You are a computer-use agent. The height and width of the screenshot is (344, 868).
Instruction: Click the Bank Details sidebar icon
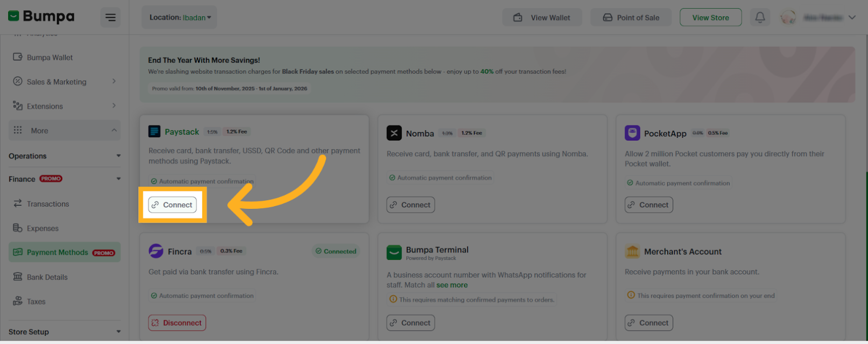click(18, 277)
